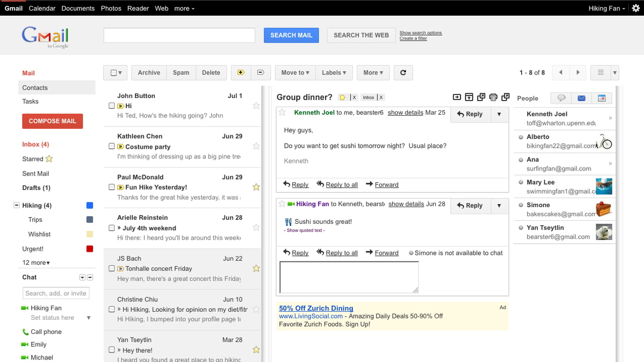644x362 pixels.
Task: Click the red color swatch for Urgent!
Action: (90, 249)
